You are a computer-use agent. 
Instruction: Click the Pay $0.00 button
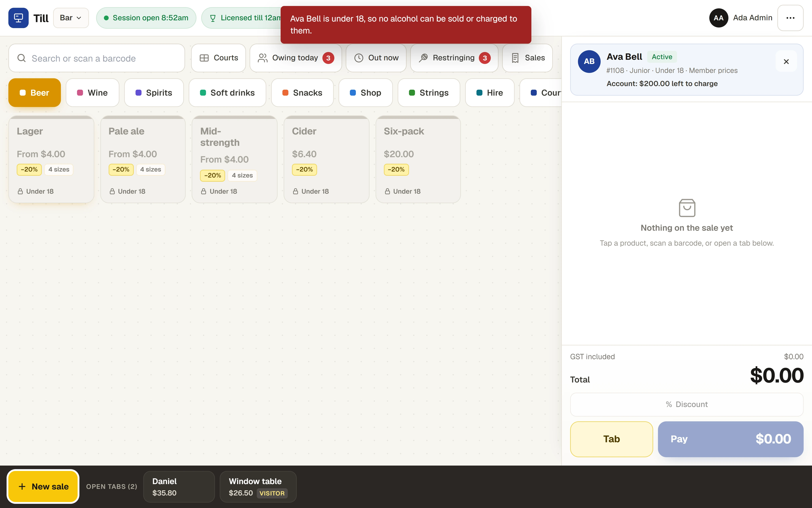(x=730, y=439)
